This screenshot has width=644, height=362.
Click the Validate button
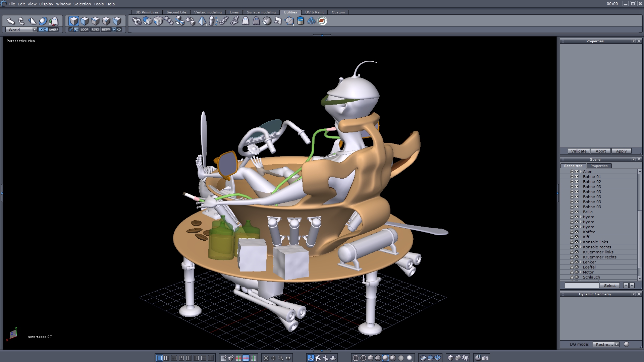579,151
